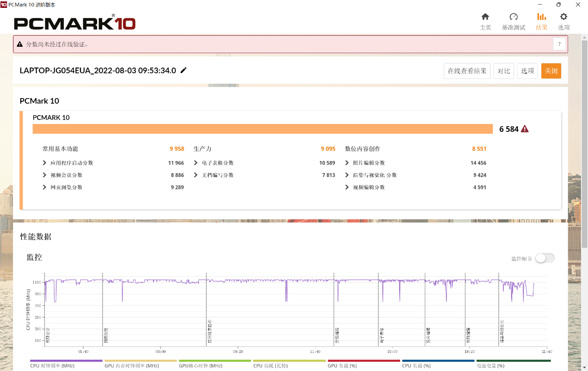Select GPU核心时钟 (MHz) legend swatch

pyautogui.click(x=215, y=361)
